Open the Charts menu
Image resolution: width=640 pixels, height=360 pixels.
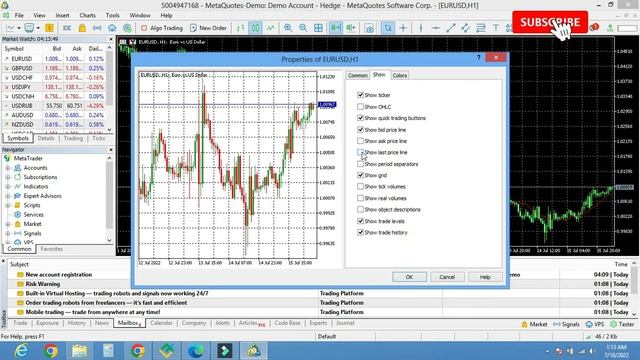click(x=87, y=16)
